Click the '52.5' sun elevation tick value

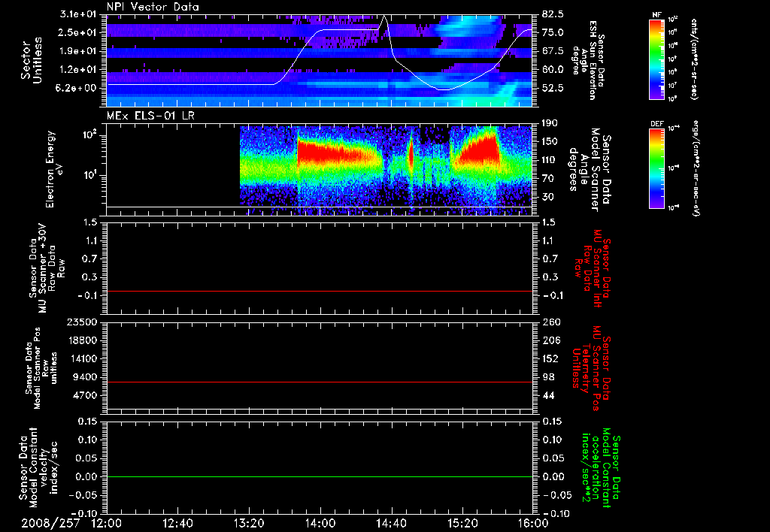click(x=553, y=88)
